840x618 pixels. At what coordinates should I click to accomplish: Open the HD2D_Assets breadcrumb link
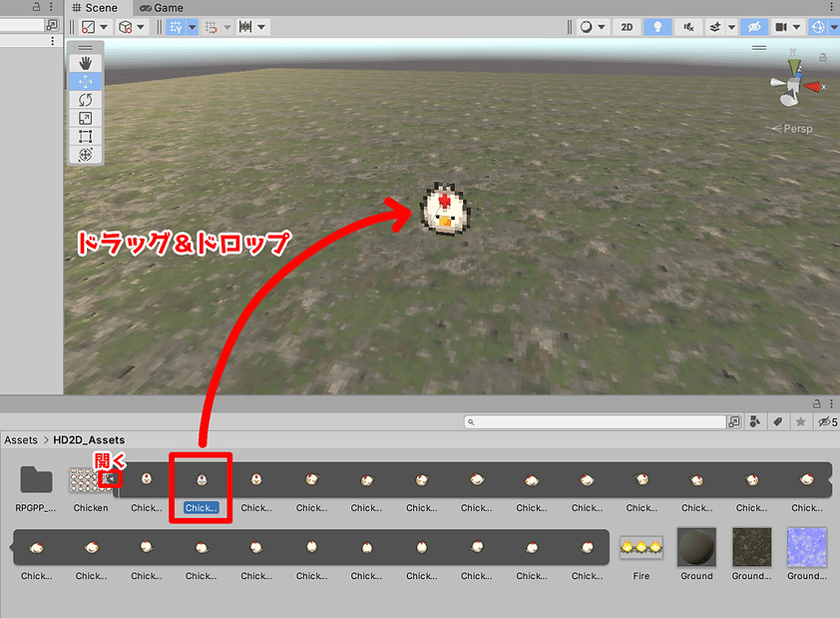pyautogui.click(x=89, y=439)
